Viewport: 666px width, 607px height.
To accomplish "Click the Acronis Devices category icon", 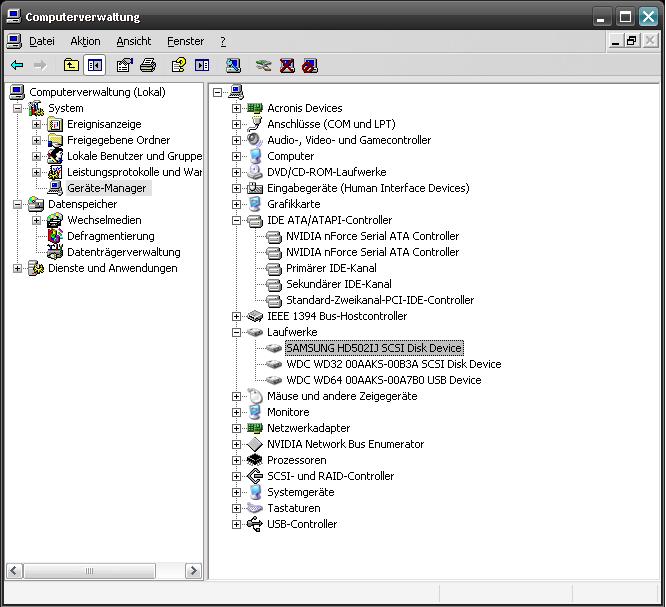I will coord(255,108).
